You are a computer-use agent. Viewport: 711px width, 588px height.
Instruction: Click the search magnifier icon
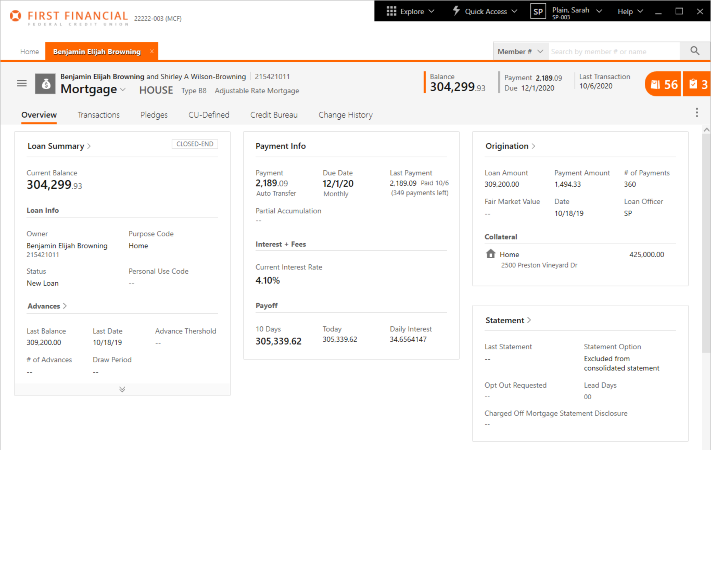point(695,51)
